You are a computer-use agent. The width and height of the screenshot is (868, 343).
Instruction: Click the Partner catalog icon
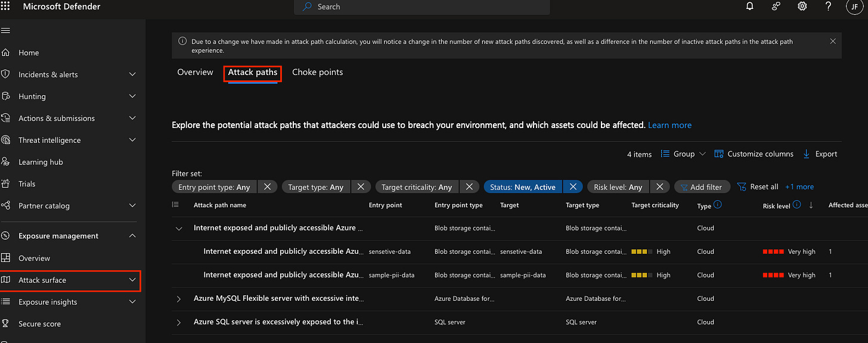pos(5,205)
